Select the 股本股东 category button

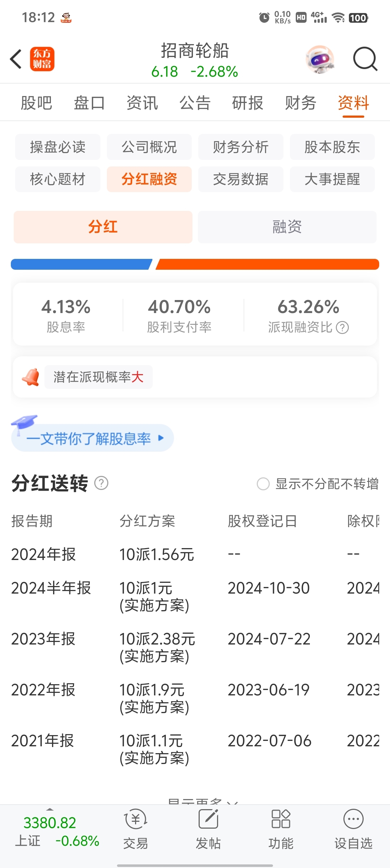(332, 147)
